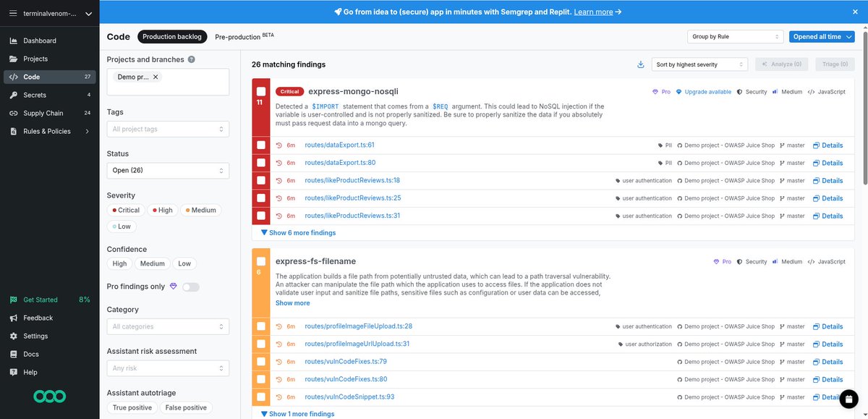The image size is (868, 419).
Task: Toggle the Pro findings only switch
Action: (x=190, y=287)
